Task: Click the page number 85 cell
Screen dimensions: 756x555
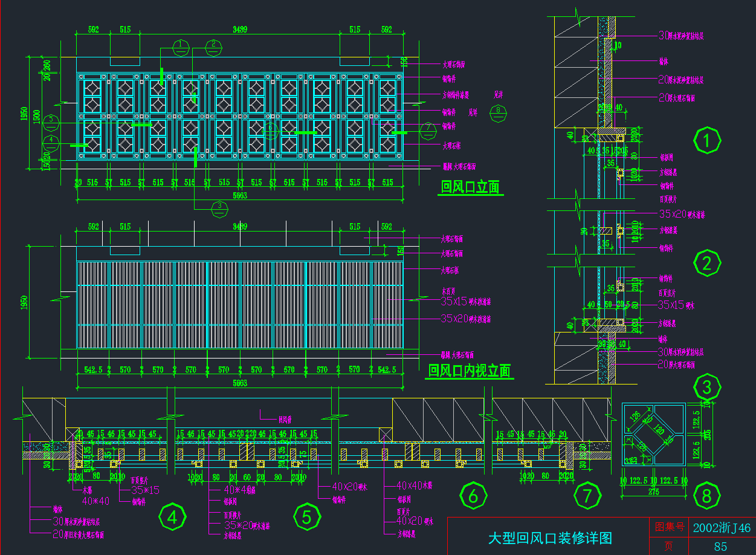Action: (x=720, y=547)
